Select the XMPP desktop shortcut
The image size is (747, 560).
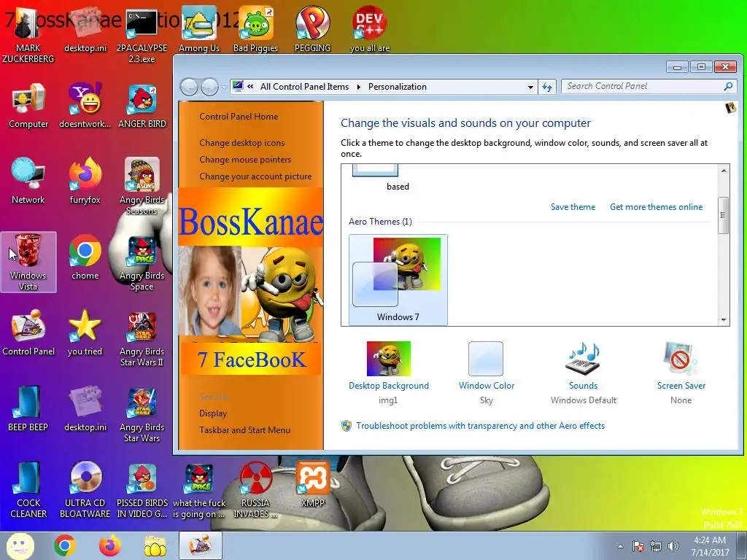312,484
